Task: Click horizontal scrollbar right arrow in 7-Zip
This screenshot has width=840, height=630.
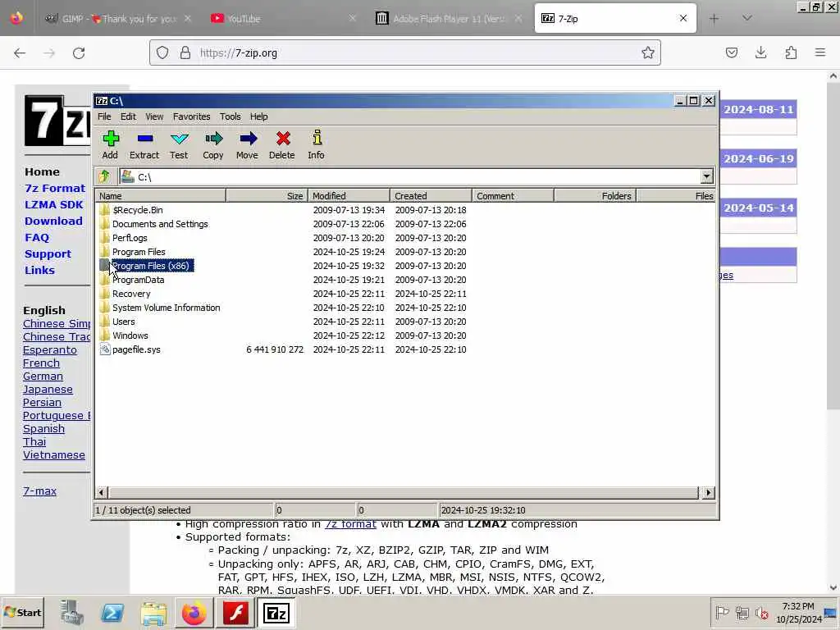Action: (x=708, y=492)
